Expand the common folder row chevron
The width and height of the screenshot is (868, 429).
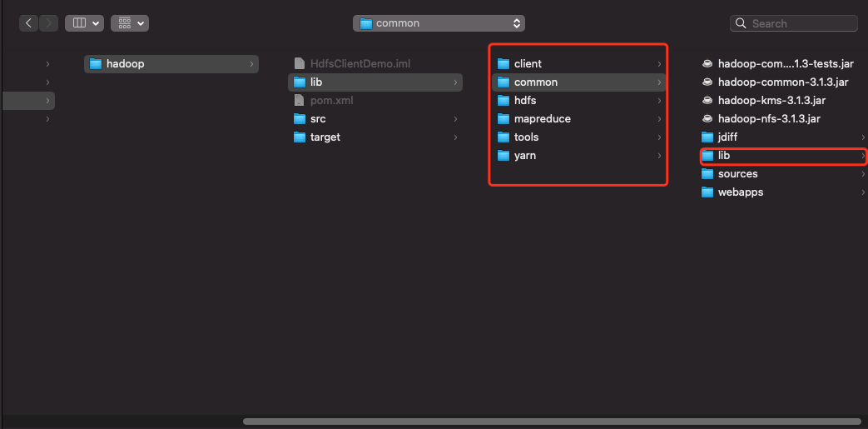[x=659, y=82]
